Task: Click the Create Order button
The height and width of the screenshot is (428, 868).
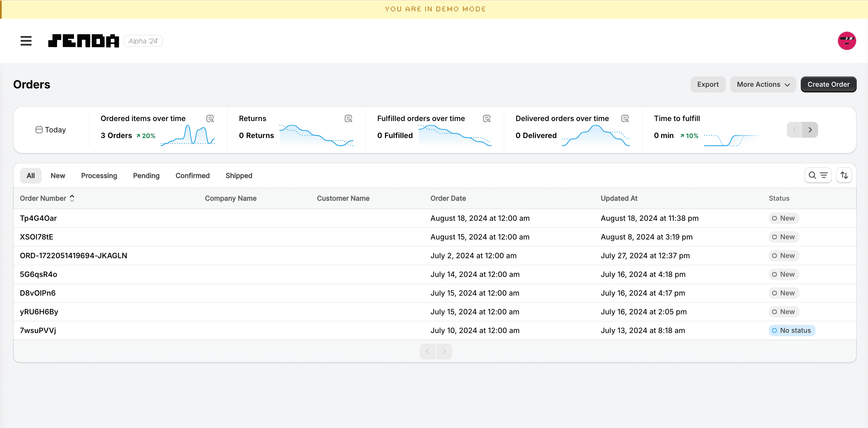Action: point(828,84)
